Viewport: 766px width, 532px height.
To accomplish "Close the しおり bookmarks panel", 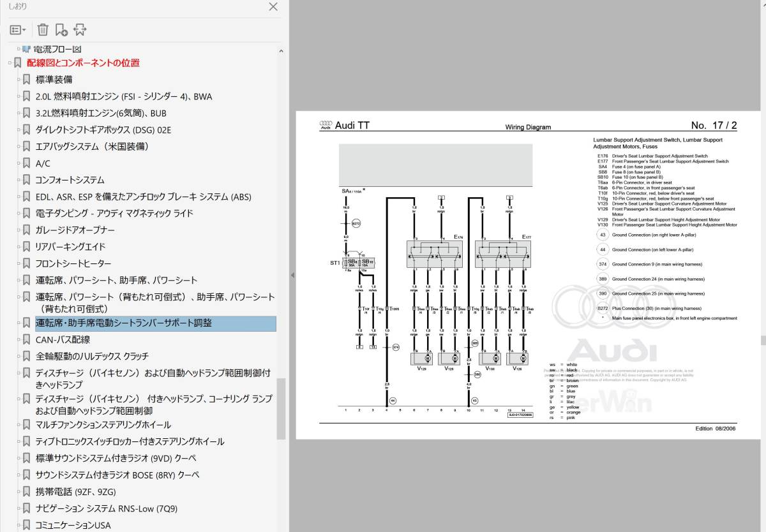I will click(273, 7).
